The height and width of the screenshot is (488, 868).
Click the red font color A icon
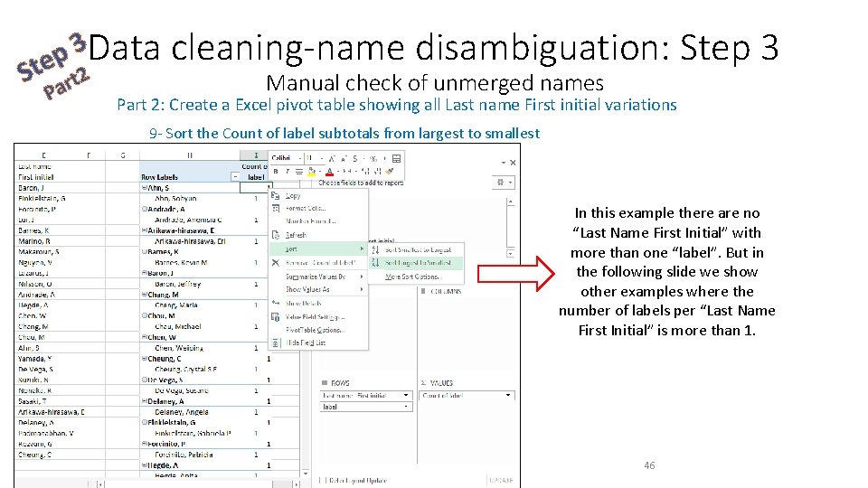329,172
